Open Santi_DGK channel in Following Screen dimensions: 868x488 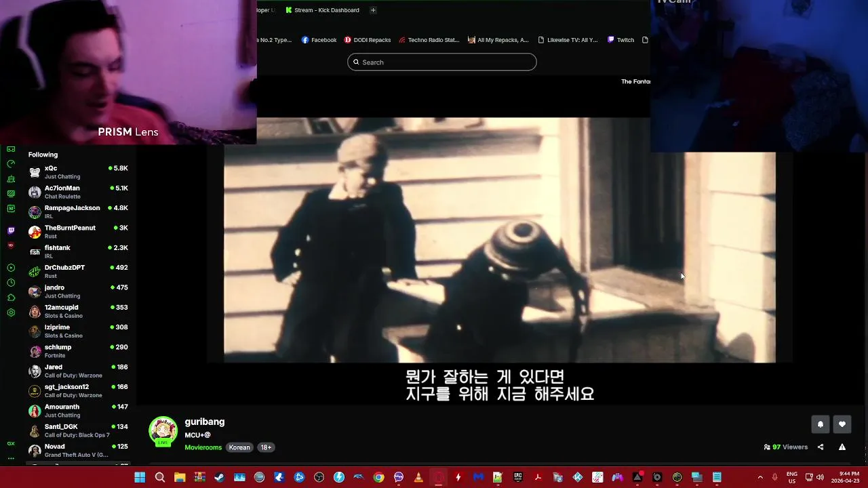click(x=78, y=430)
